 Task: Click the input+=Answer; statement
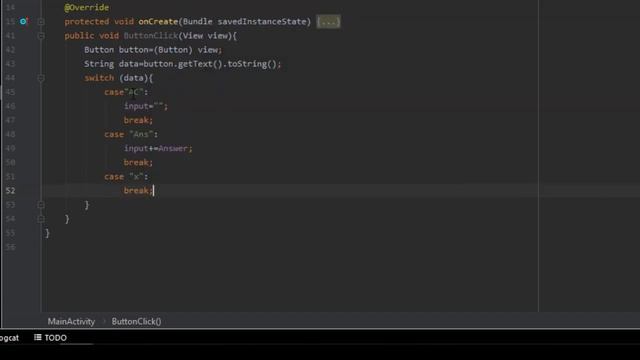click(158, 149)
